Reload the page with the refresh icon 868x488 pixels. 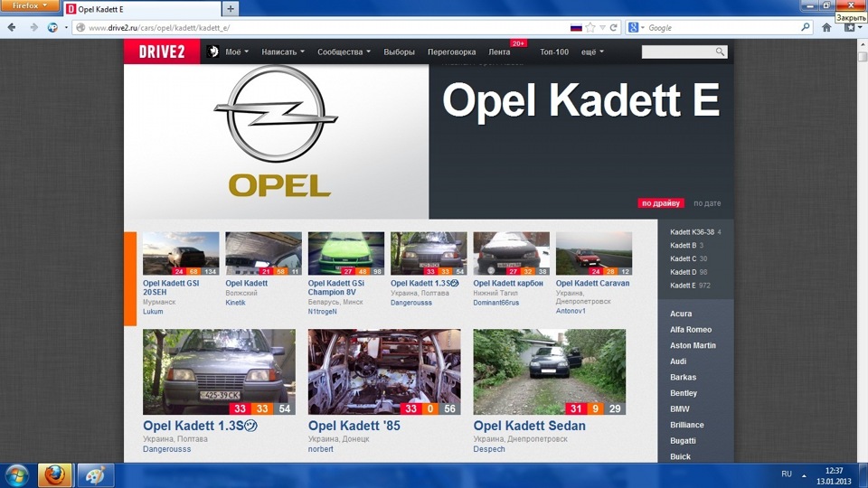(x=613, y=27)
